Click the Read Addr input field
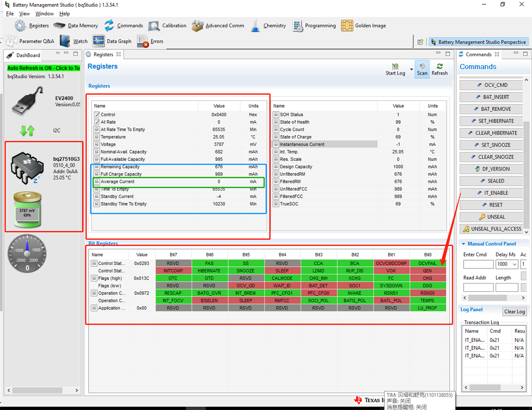Viewport: 532px width, 410px height. [478, 287]
